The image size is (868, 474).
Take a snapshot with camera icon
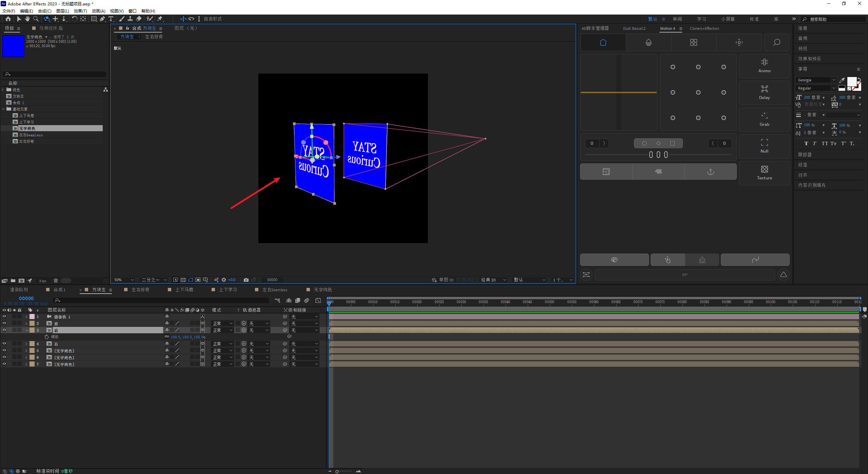(246, 280)
